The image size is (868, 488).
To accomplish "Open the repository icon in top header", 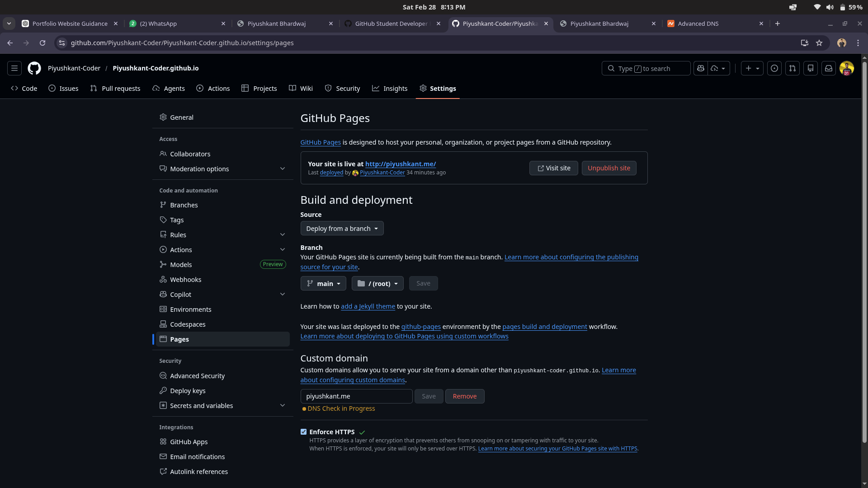I will (x=811, y=68).
